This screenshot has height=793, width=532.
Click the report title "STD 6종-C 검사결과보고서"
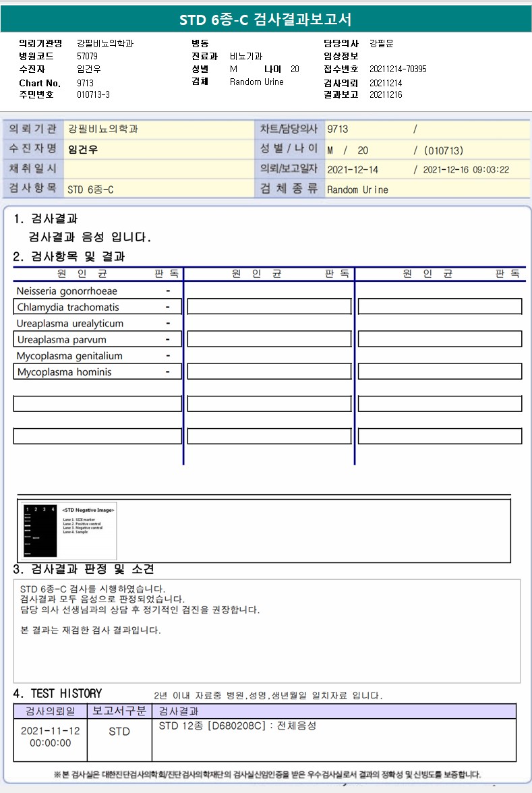(266, 19)
